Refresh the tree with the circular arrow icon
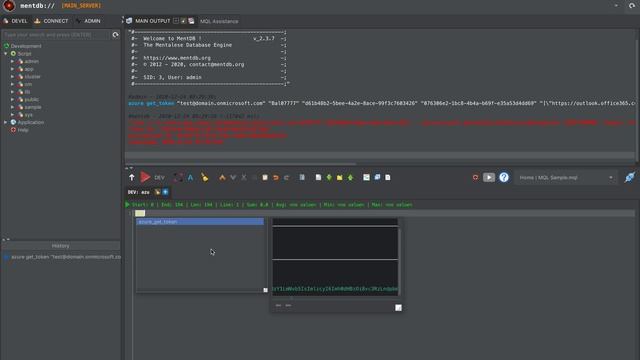Image resolution: width=640 pixels, height=360 pixels. (116, 35)
